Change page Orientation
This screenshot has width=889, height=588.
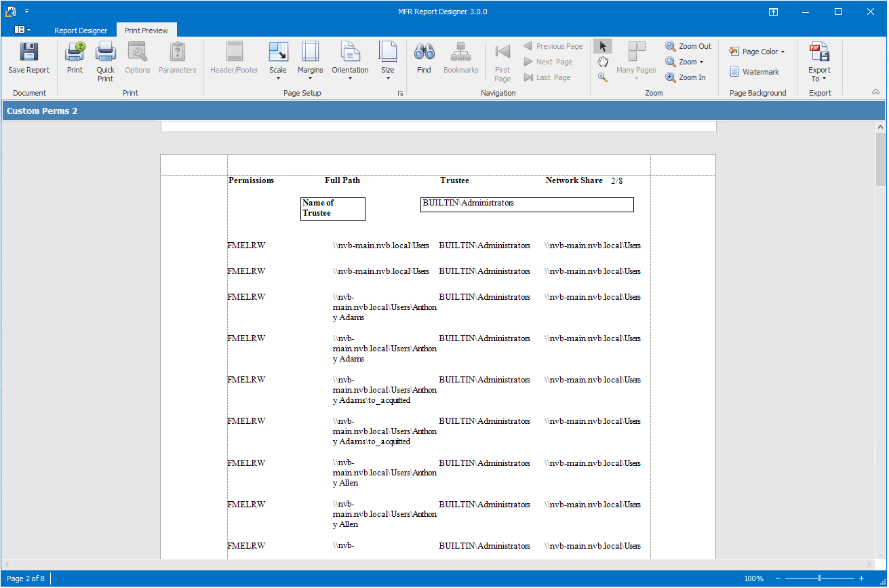350,60
